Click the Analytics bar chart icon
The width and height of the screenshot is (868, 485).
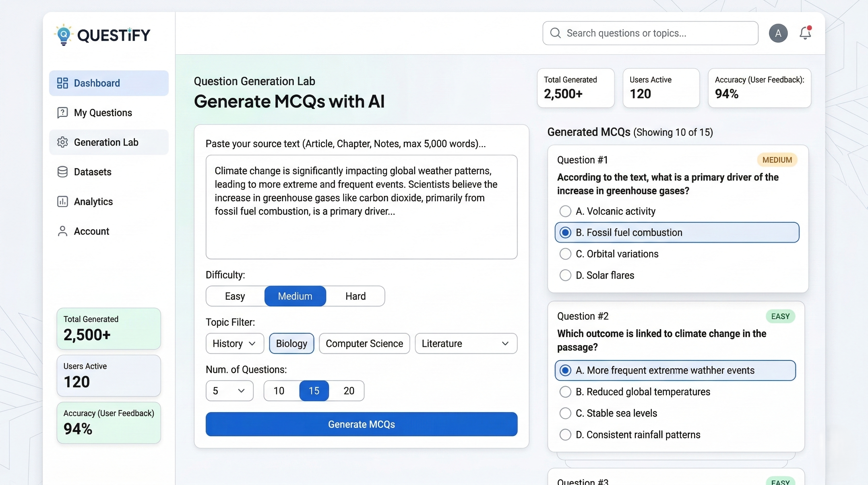[62, 202]
